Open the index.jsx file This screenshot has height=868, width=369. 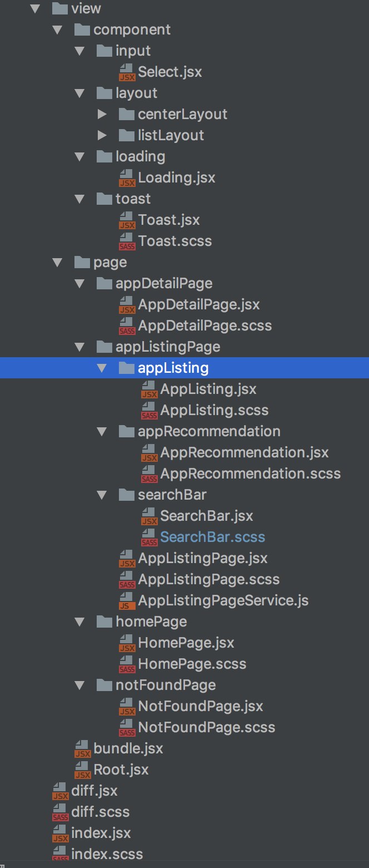(x=101, y=833)
